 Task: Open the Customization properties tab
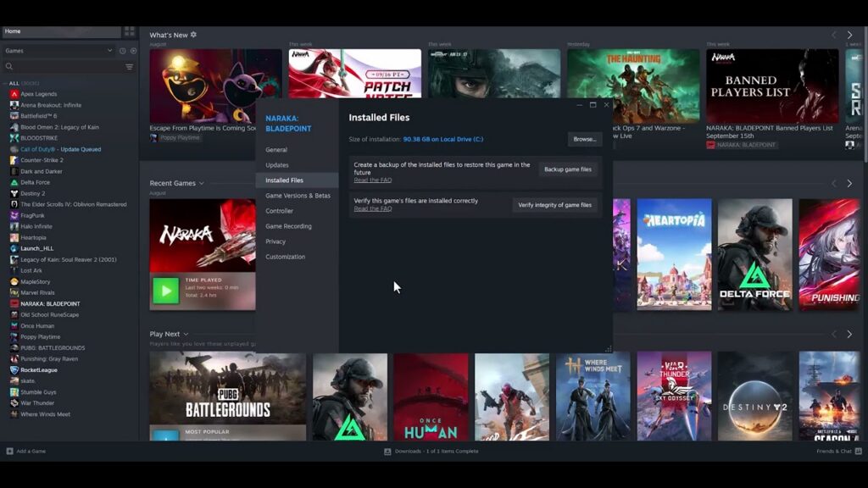tap(285, 257)
